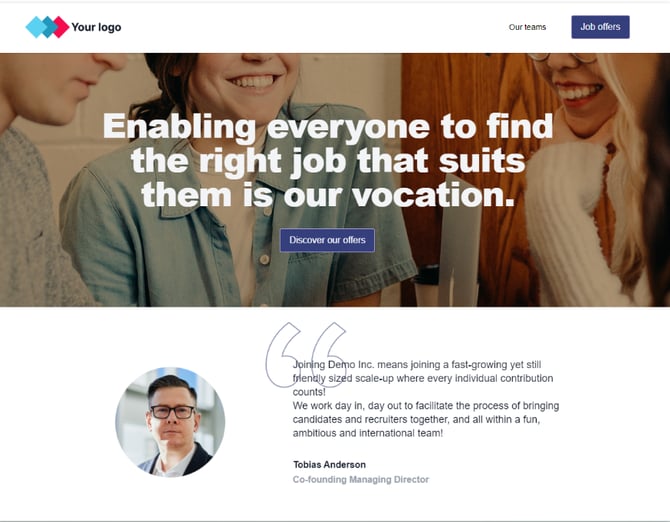The width and height of the screenshot is (670, 522).
Task: Click the headline line 'the right job that suits'
Action: click(328, 160)
